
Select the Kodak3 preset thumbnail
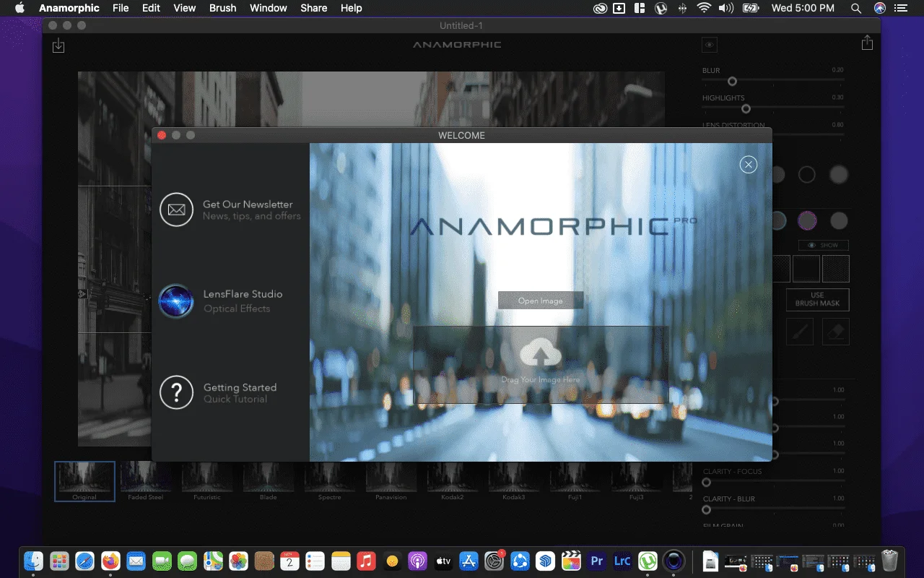click(514, 481)
